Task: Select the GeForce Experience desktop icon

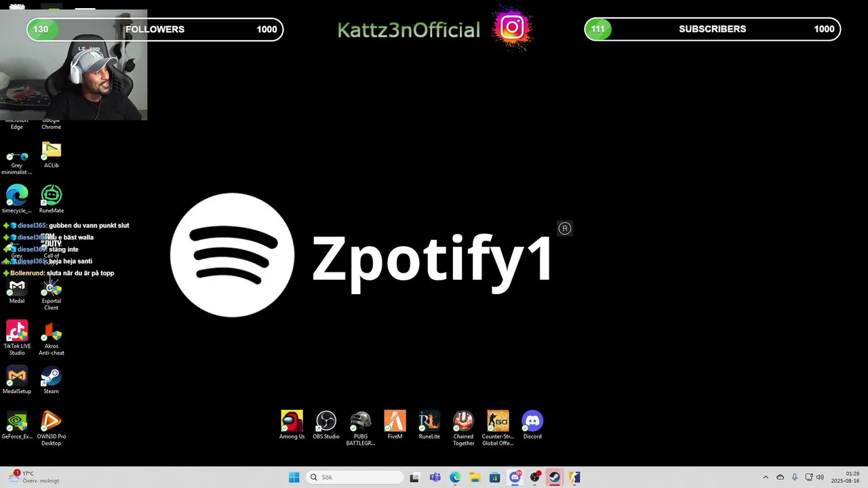Action: tap(17, 426)
